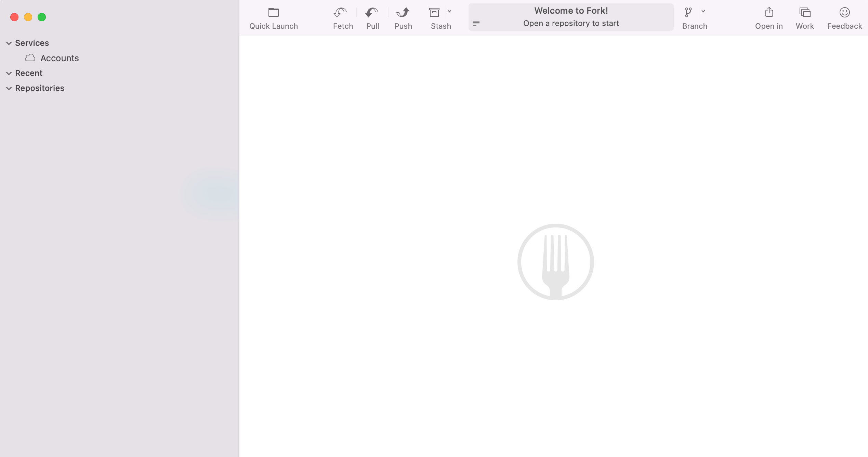Click the Services header label
The image size is (868, 457).
point(32,43)
